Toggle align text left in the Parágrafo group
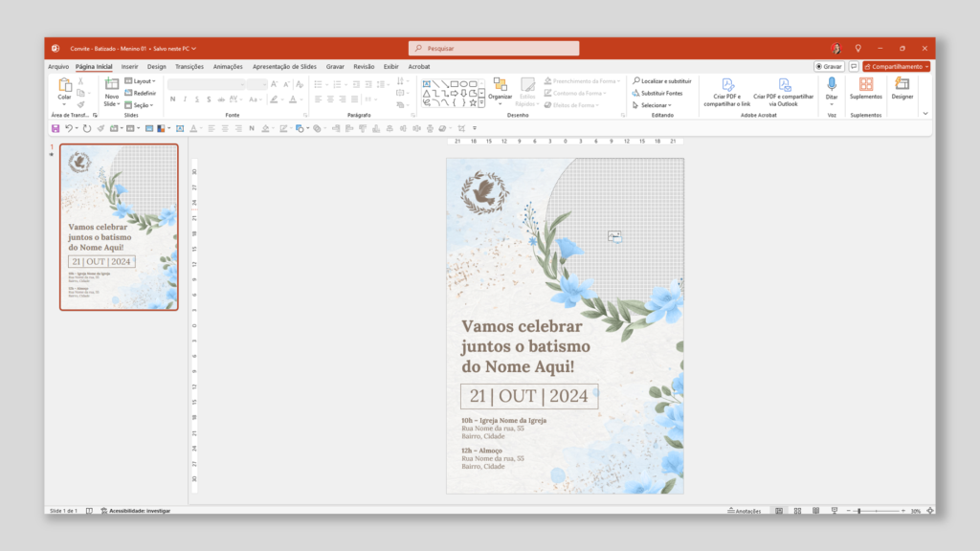Viewport: 980px width, 551px height. (x=318, y=99)
